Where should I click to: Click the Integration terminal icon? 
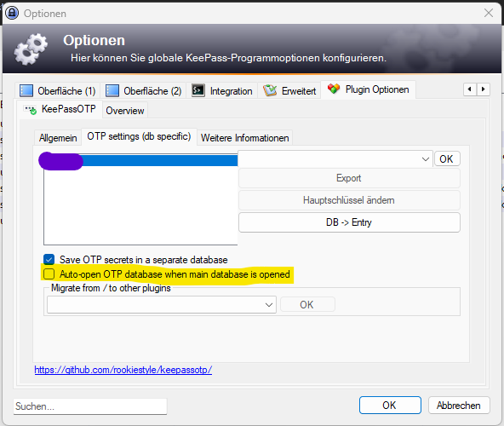coord(198,90)
